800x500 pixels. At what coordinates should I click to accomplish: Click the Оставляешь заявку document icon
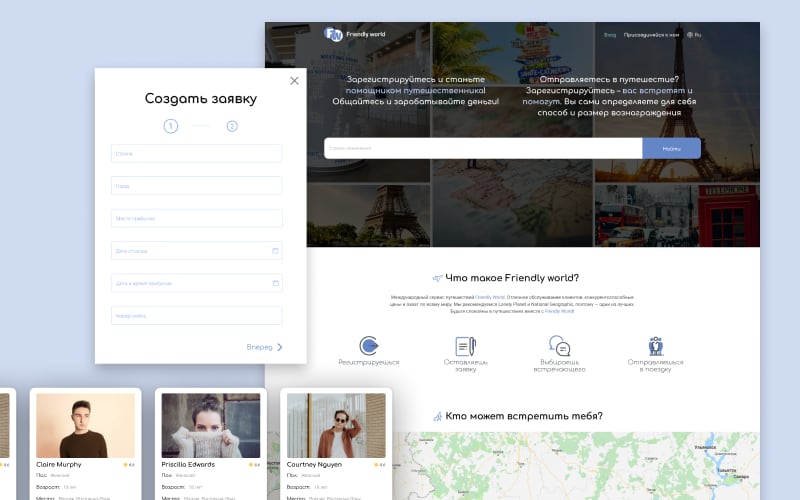(x=465, y=346)
